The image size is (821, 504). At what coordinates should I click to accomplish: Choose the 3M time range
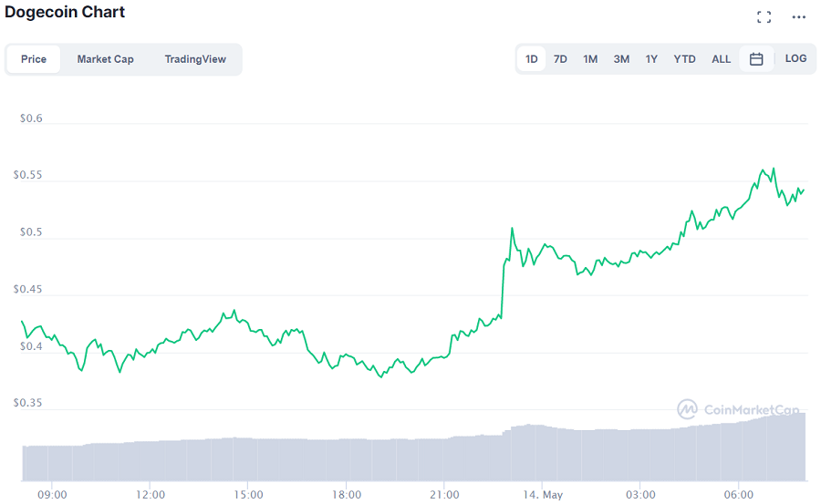tap(621, 58)
